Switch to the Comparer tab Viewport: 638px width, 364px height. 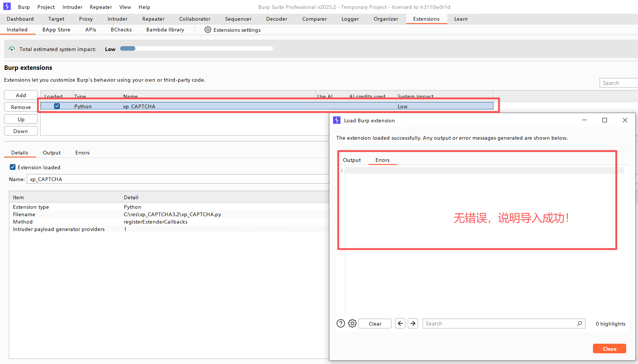click(x=315, y=19)
